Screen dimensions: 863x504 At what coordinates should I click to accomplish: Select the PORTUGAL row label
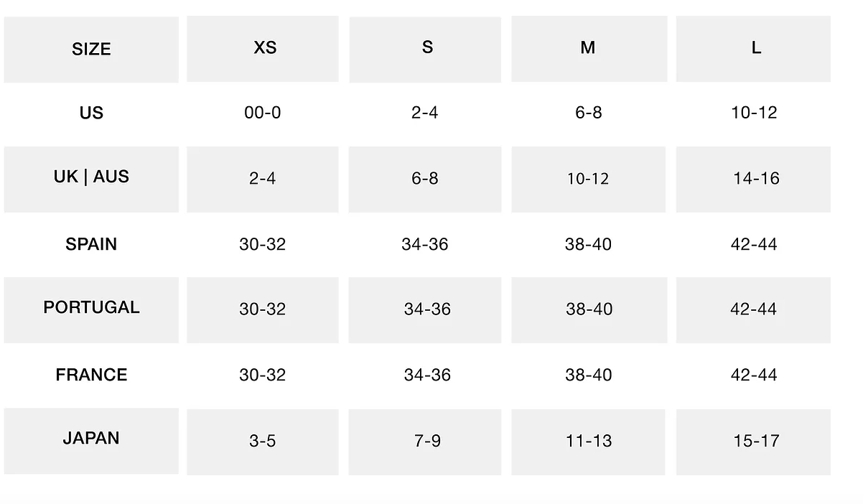91,309
